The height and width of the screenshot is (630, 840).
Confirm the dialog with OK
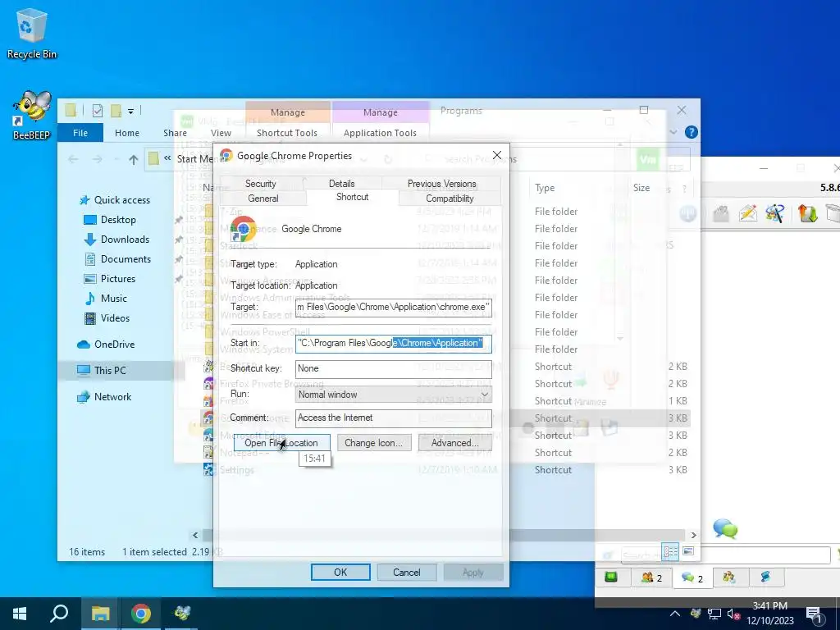pos(340,572)
